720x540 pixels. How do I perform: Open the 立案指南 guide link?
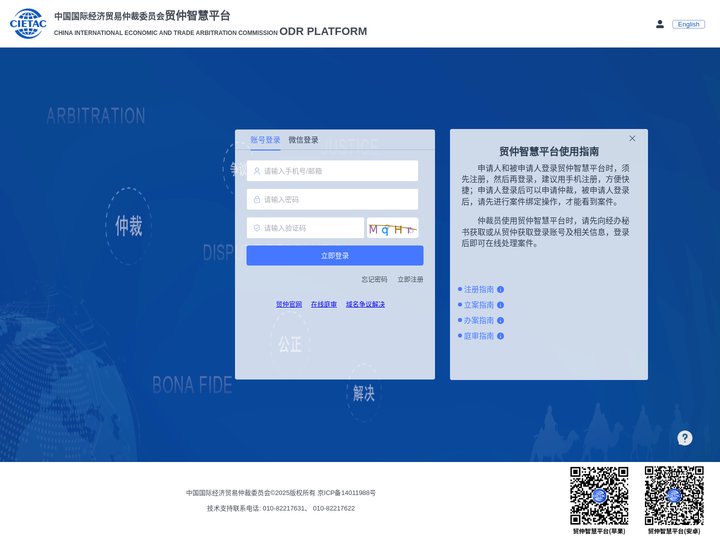point(479,305)
